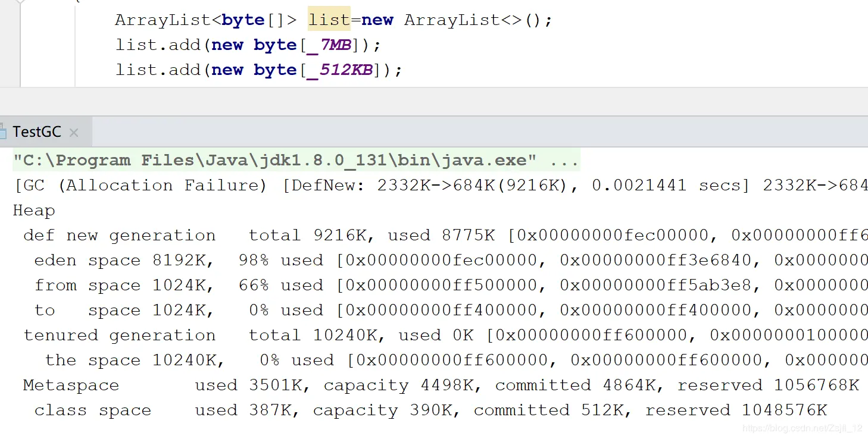Click 'used 8775K' in the def new line
Viewport: 868px width, 439px height.
coord(441,236)
